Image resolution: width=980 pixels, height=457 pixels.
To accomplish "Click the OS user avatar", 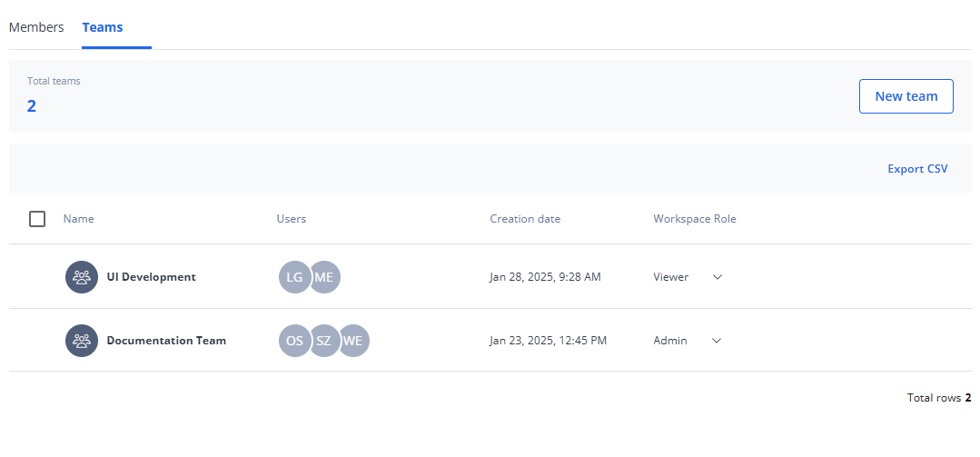I will 294,341.
